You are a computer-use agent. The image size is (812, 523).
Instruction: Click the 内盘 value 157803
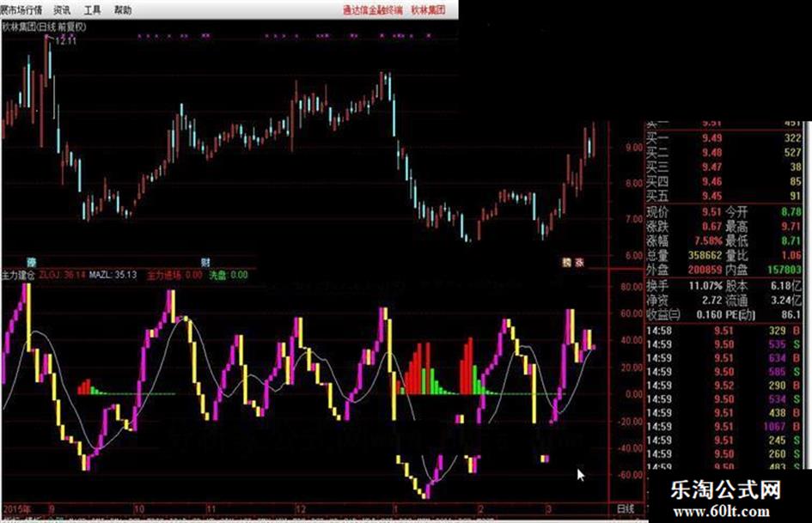(x=785, y=271)
